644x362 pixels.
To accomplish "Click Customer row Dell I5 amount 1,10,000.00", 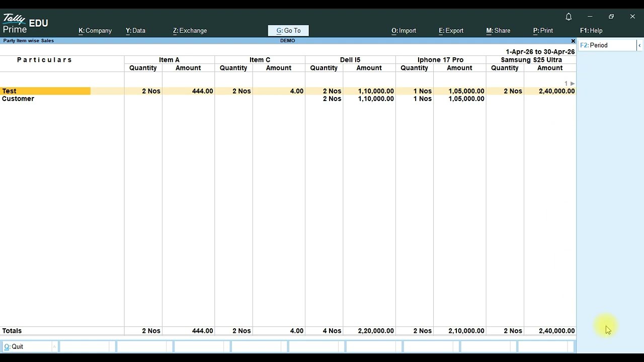I will point(376,99).
